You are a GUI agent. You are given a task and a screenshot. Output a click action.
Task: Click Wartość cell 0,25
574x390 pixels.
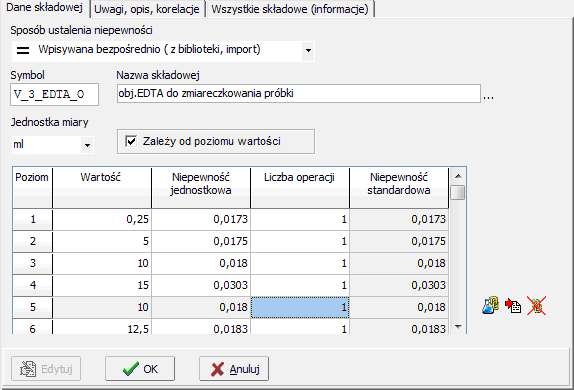pos(102,219)
